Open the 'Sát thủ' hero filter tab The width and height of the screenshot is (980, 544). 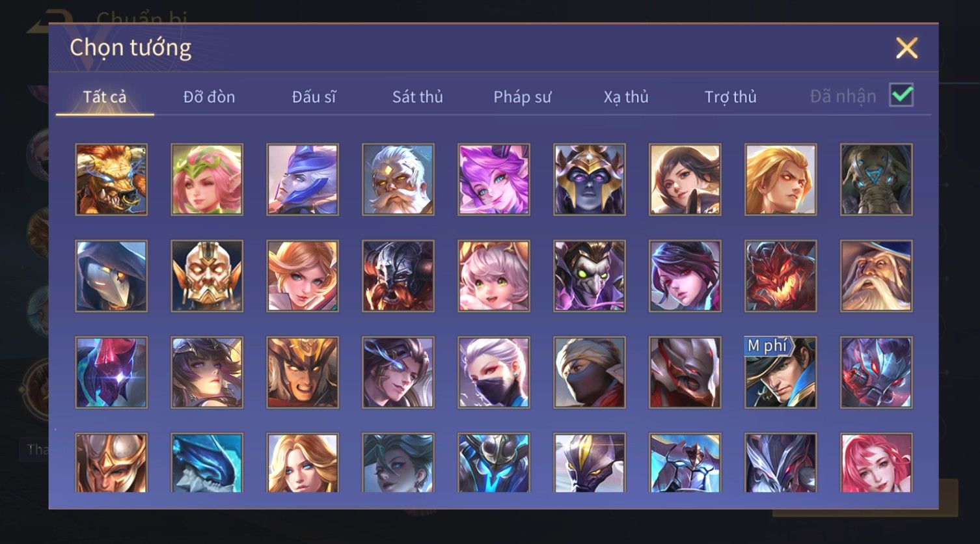coord(417,97)
